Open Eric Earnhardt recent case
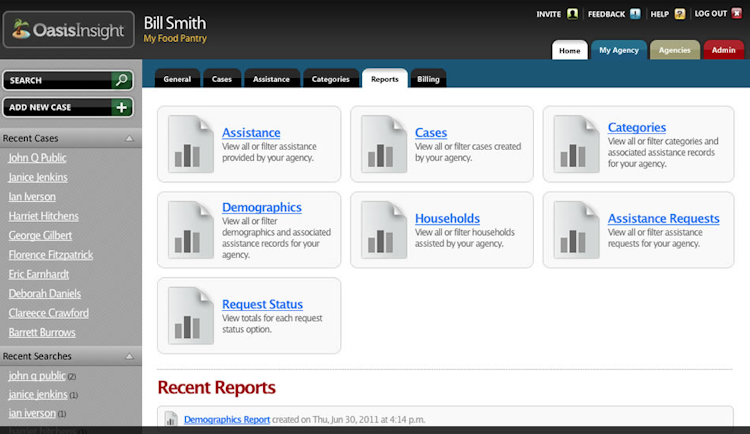 [x=39, y=274]
